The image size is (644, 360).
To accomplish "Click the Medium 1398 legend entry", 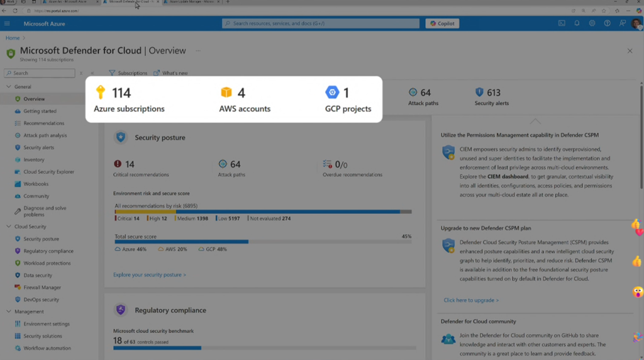I will click(x=191, y=218).
